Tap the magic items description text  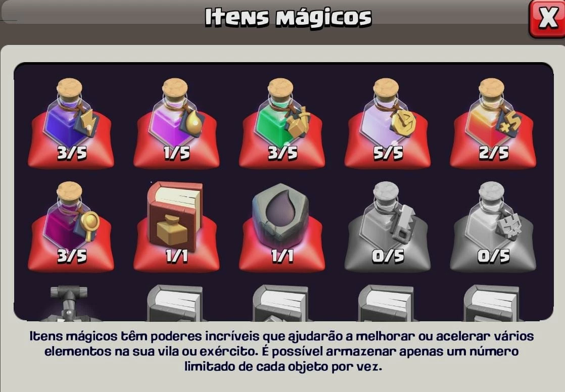282,351
